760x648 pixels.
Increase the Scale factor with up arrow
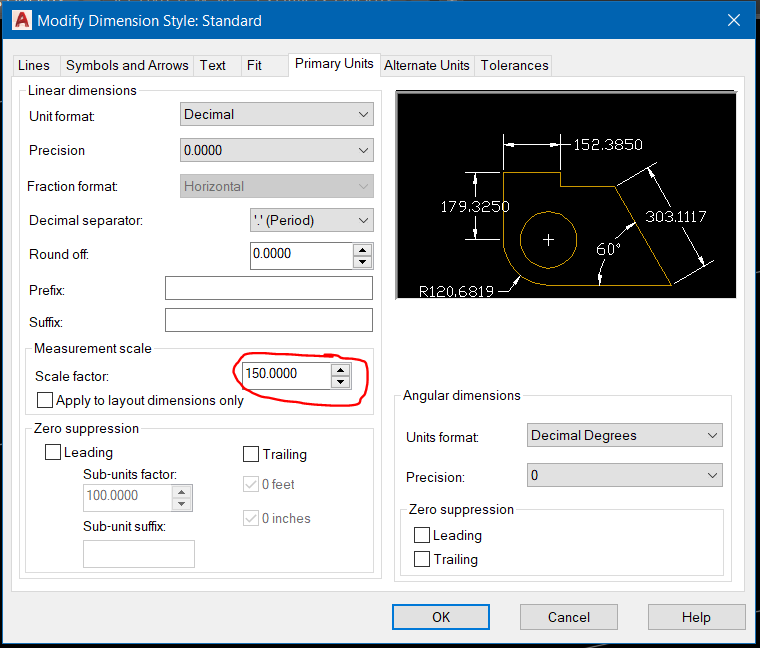pos(341,370)
